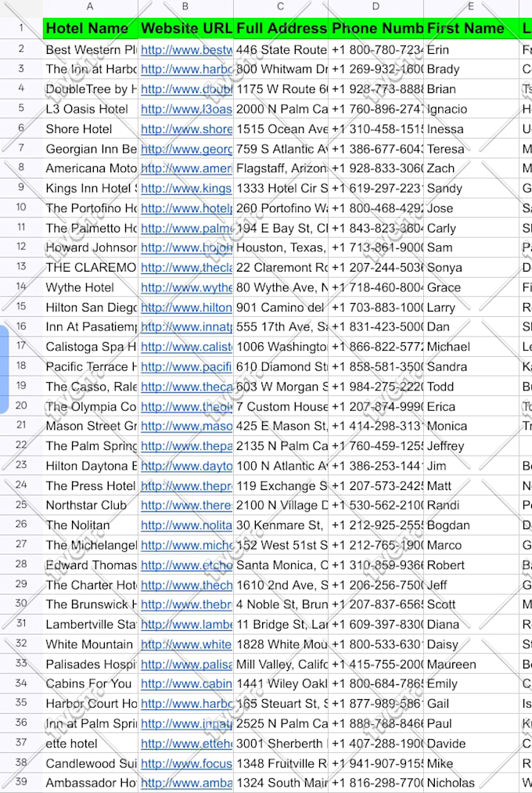Open the Hilton San Diego URL link
532x793 pixels.
coord(186,308)
